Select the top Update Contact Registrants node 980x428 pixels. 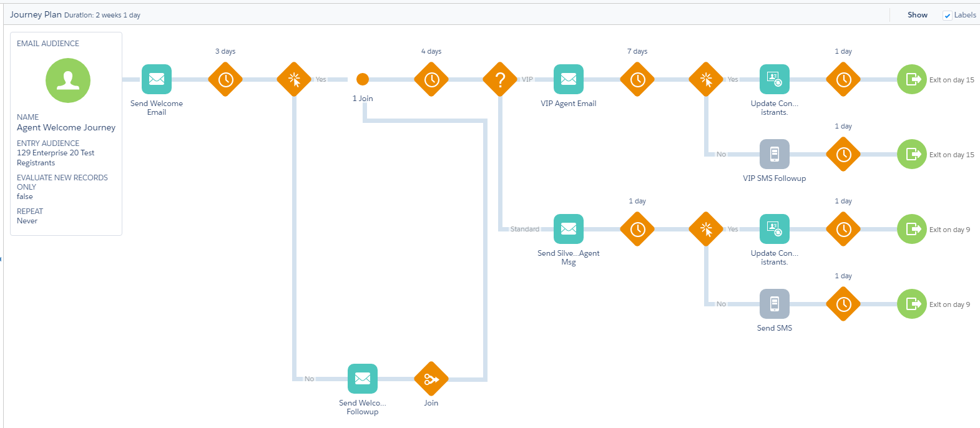[x=775, y=79]
